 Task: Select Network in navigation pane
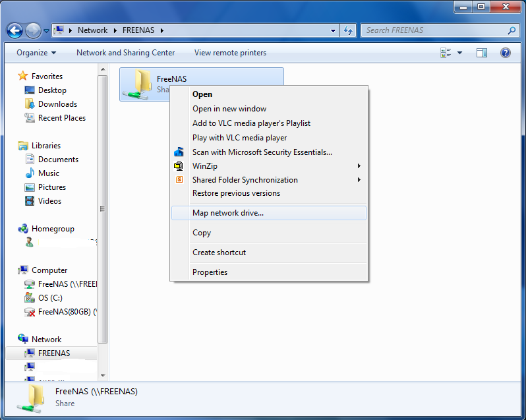pyautogui.click(x=46, y=339)
